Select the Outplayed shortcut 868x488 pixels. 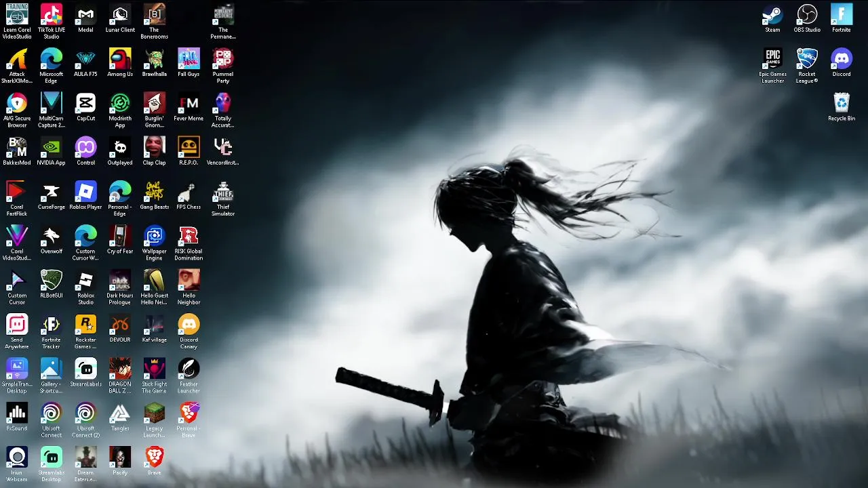click(120, 151)
